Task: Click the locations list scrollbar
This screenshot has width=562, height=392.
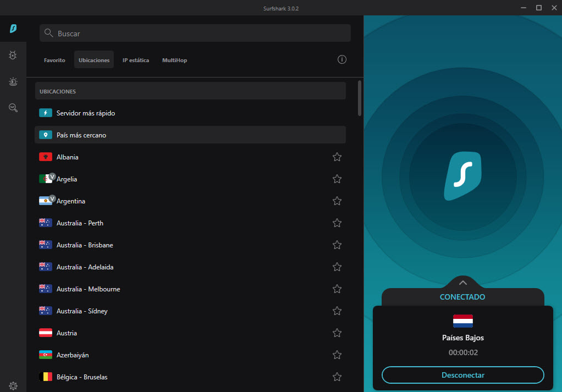Action: tap(360, 98)
